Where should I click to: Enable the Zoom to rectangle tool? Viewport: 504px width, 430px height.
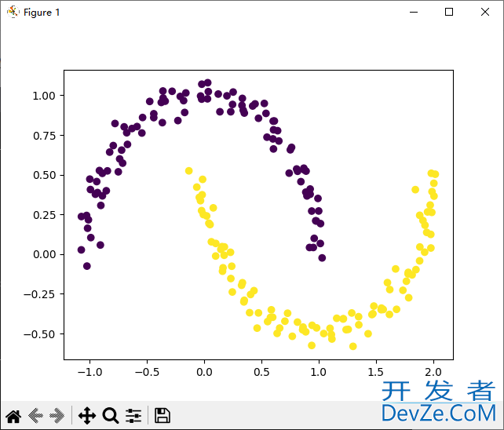[x=110, y=416]
